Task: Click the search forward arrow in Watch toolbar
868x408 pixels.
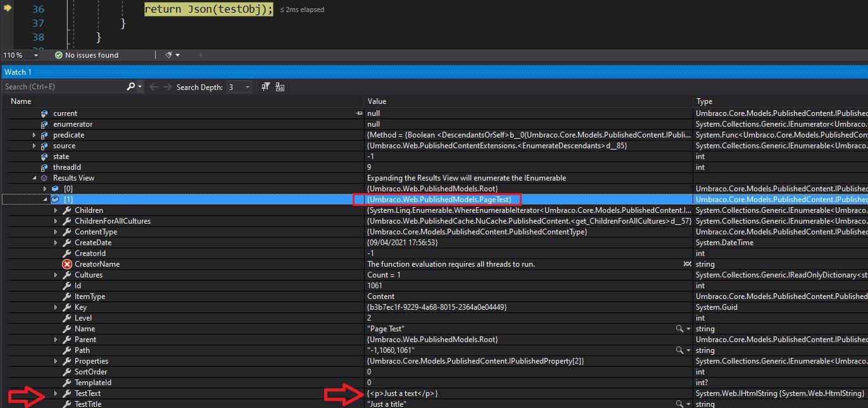Action: tap(168, 87)
